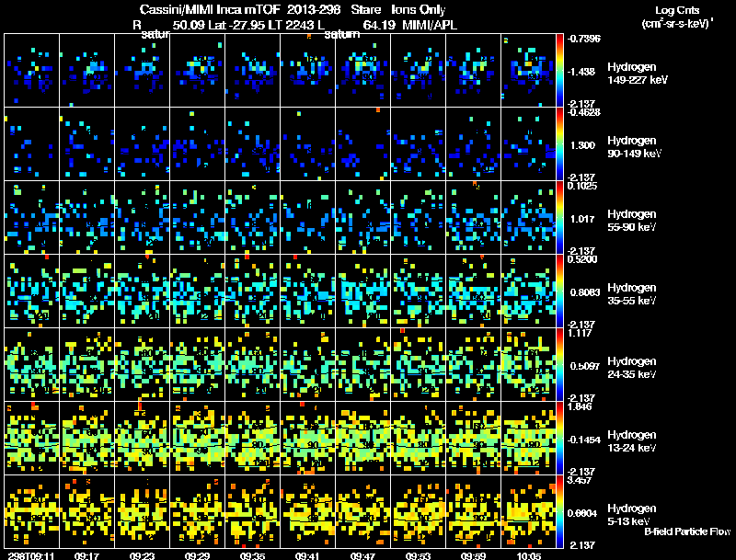736x560 pixels.
Task: Open the 13-24 keV panel at 09:11
Action: tap(32, 439)
